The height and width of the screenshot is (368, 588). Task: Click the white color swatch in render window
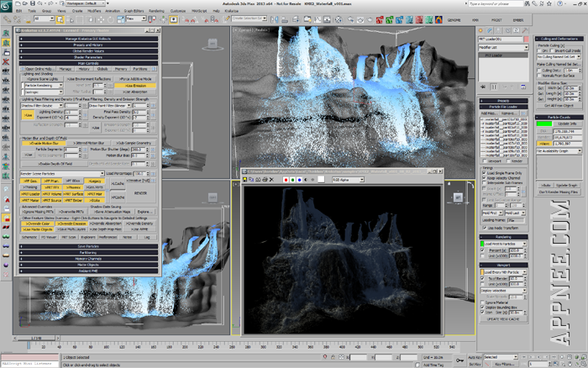(x=321, y=180)
